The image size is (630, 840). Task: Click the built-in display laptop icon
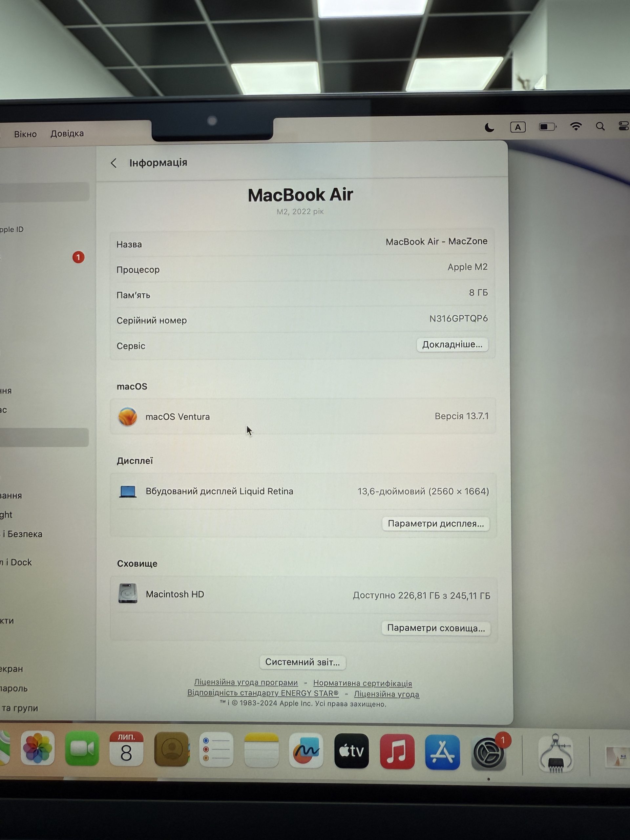pos(128,492)
